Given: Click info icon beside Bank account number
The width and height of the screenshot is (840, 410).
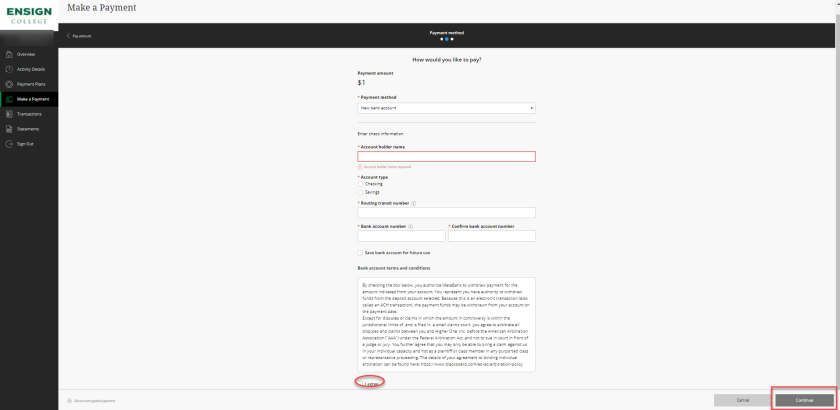Looking at the screenshot, I should tap(410, 227).
